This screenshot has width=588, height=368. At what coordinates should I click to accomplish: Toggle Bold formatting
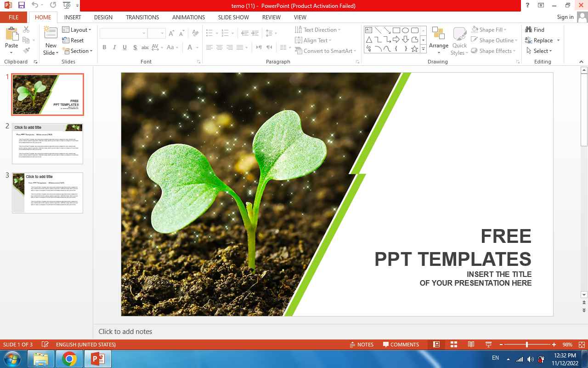coord(104,47)
